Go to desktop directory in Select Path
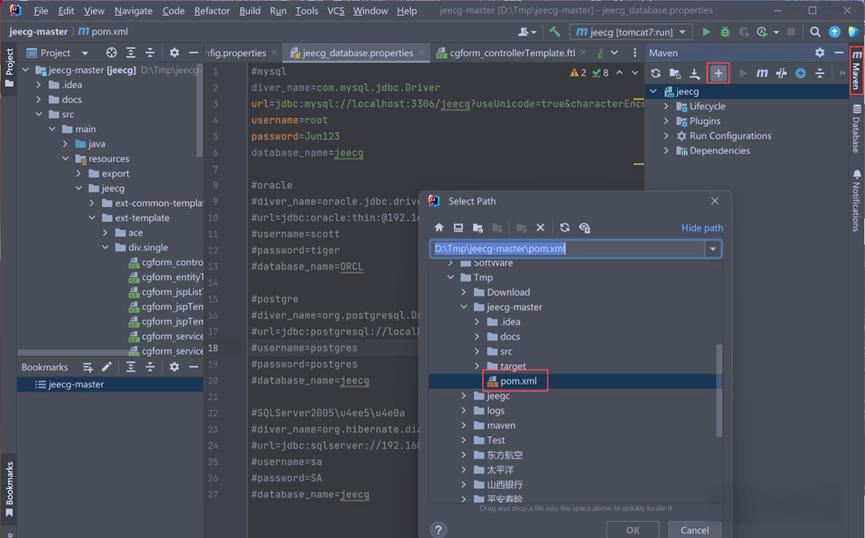The height and width of the screenshot is (538, 865). [458, 227]
